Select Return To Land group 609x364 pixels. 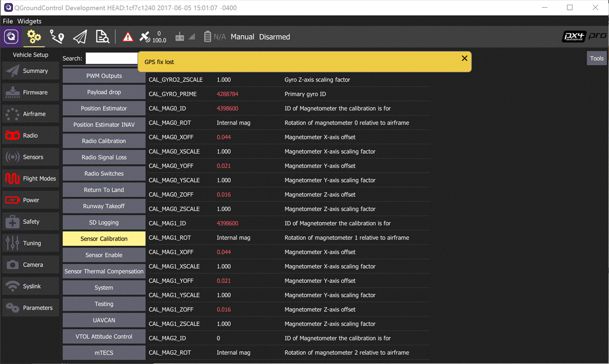(x=104, y=190)
